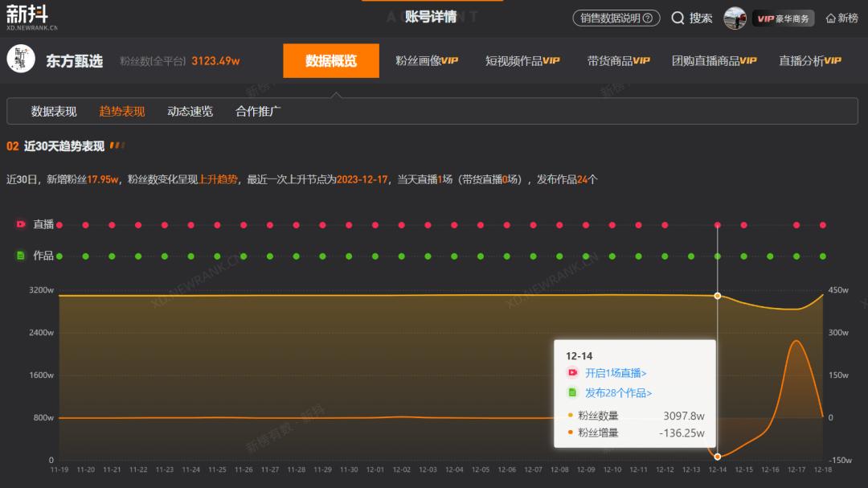Click the 开启1场直播 link

tap(616, 373)
